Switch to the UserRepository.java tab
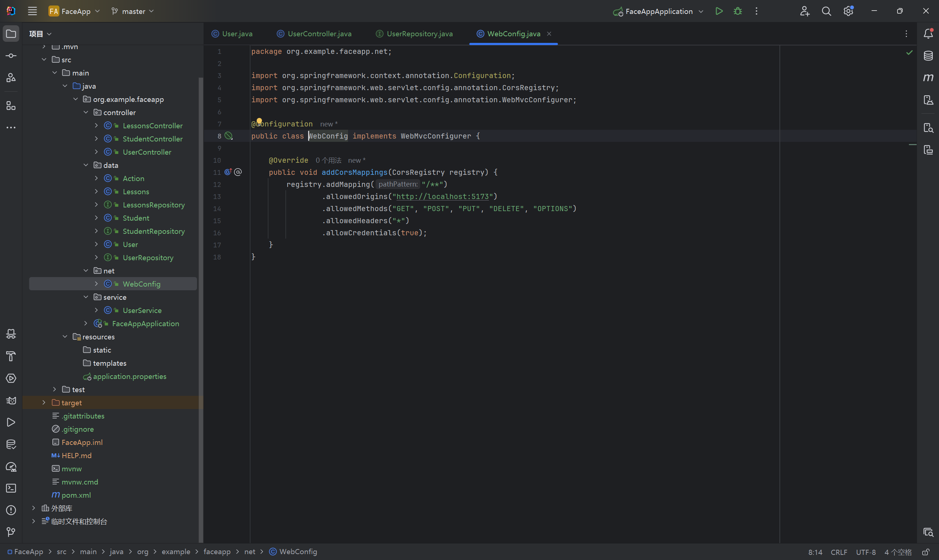Image resolution: width=939 pixels, height=560 pixels. pyautogui.click(x=419, y=34)
